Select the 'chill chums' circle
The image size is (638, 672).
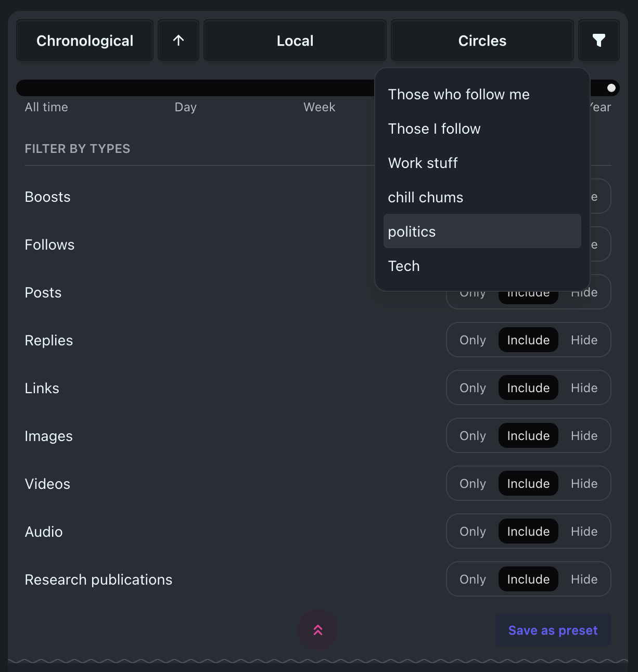(425, 197)
